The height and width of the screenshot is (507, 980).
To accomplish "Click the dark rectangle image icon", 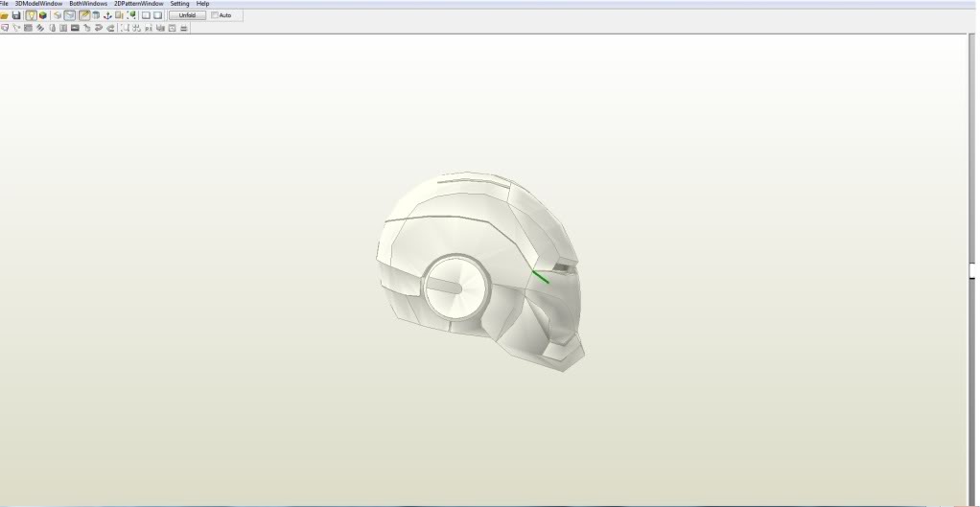I will [x=75, y=28].
